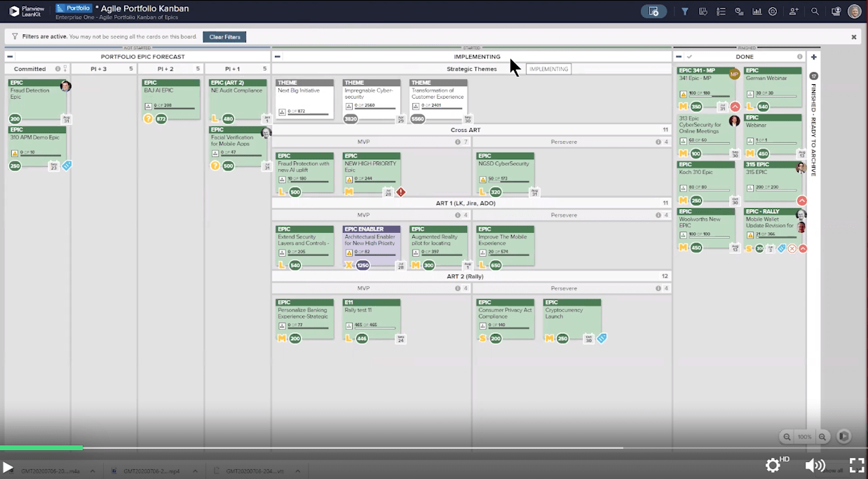
Task: Click Transformation of Customer Experience theme title
Action: point(438,93)
